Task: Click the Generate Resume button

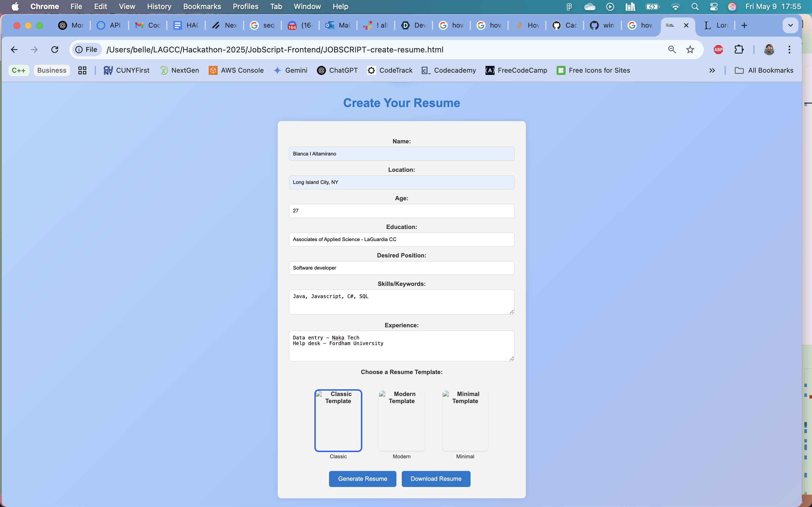Action: [362, 479]
